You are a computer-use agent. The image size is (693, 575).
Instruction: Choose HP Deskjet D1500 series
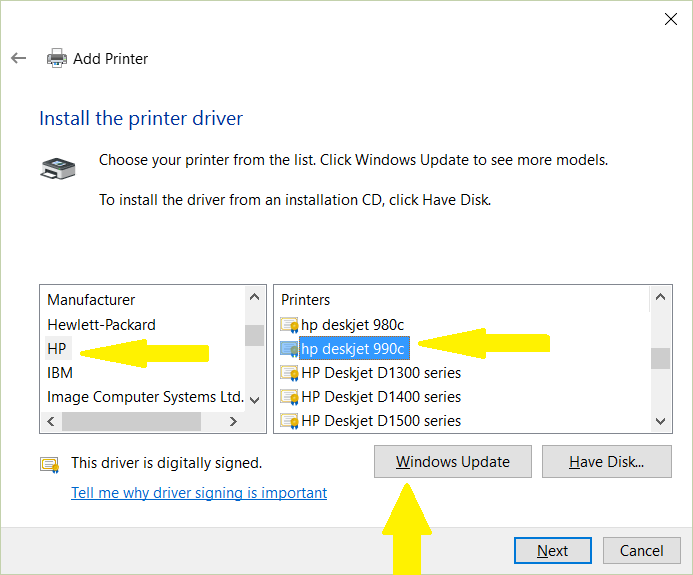pyautogui.click(x=381, y=420)
